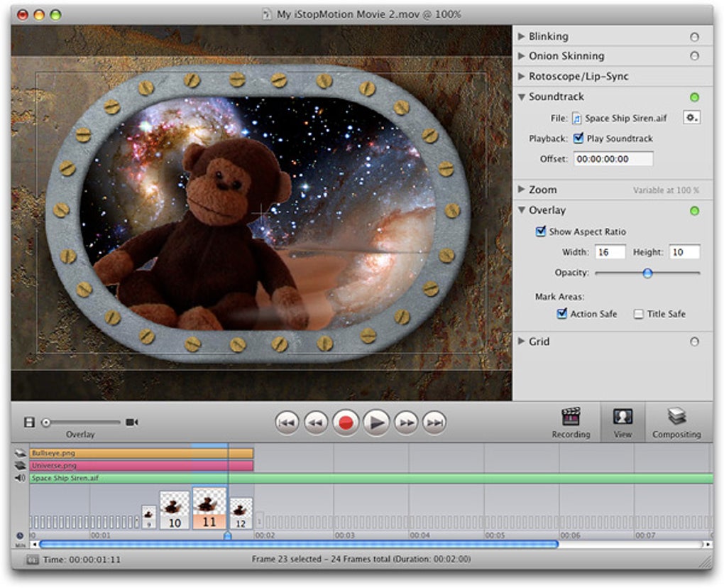Switch to the Recording tab
This screenshot has width=724, height=588.
(x=571, y=423)
